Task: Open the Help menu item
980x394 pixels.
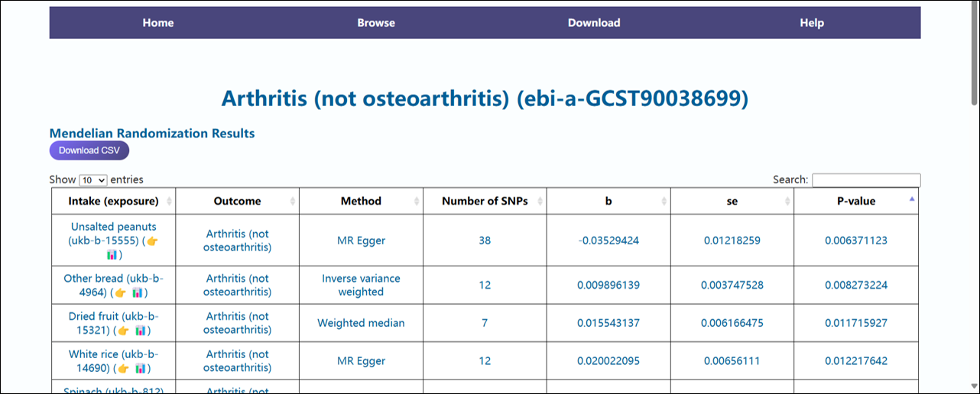Action: pos(812,23)
